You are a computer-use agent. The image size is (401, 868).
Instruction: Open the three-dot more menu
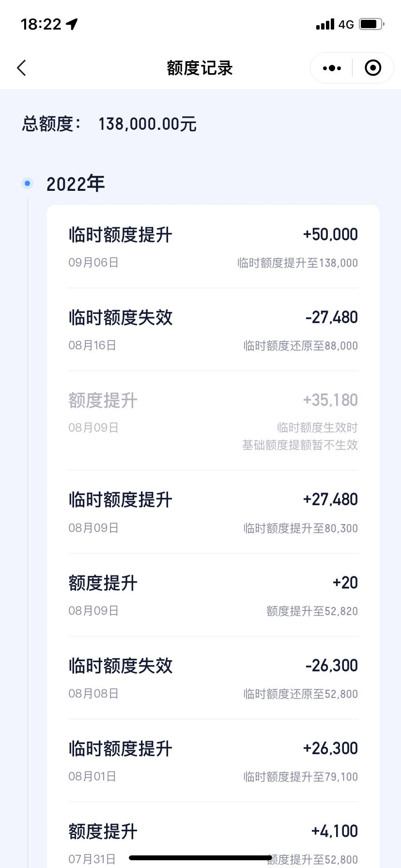[332, 68]
